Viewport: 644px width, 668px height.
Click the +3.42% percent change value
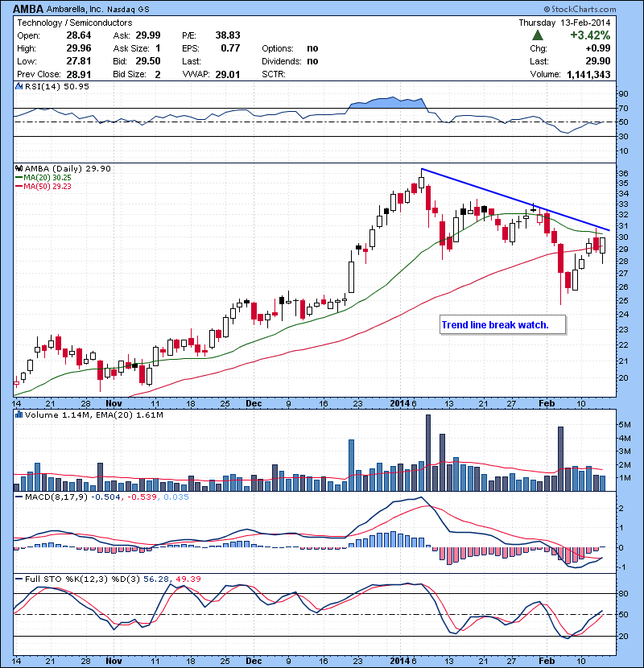coord(589,35)
